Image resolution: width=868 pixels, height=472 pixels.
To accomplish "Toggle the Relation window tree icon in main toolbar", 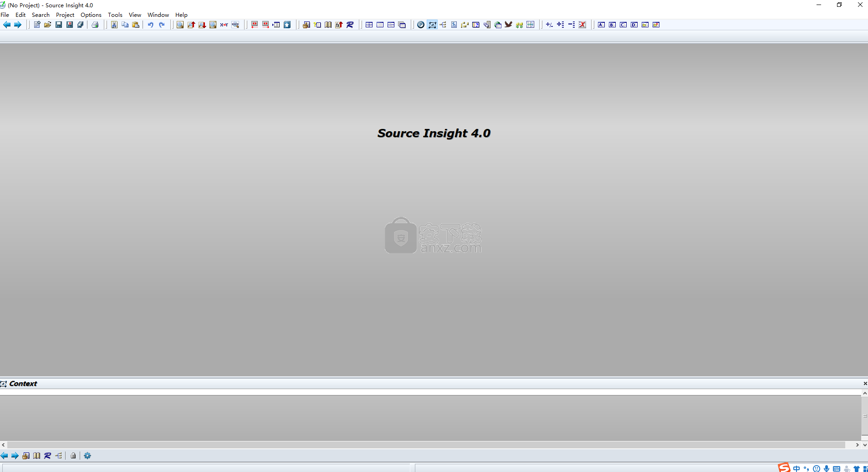I will [443, 25].
